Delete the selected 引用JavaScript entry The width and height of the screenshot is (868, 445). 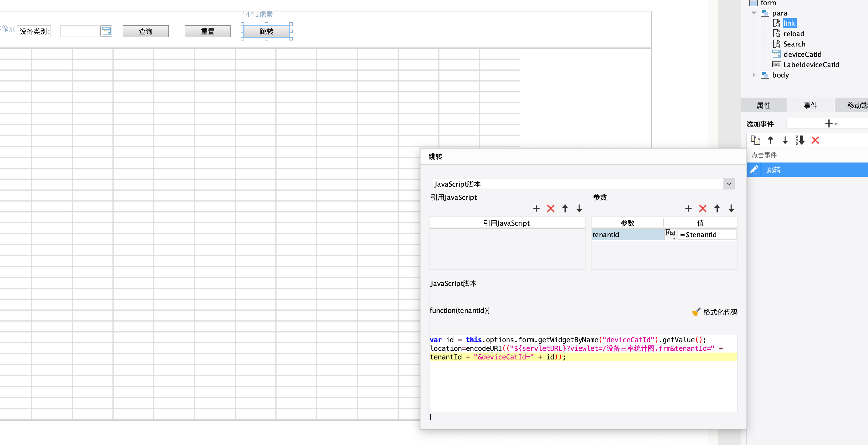(550, 208)
